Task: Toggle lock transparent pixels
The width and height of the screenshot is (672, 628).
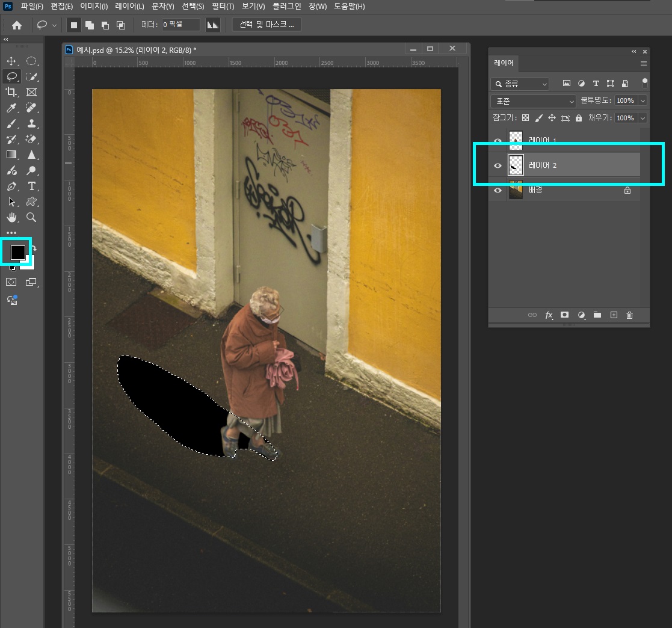Action: [525, 118]
